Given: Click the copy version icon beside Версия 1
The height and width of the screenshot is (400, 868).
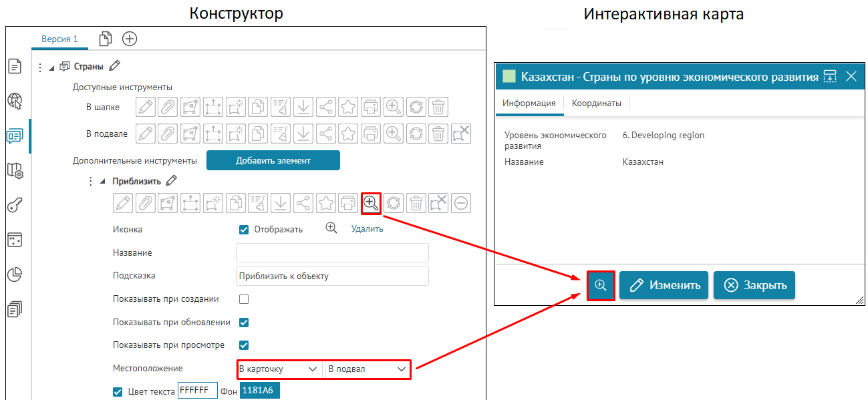Looking at the screenshot, I should 105,39.
